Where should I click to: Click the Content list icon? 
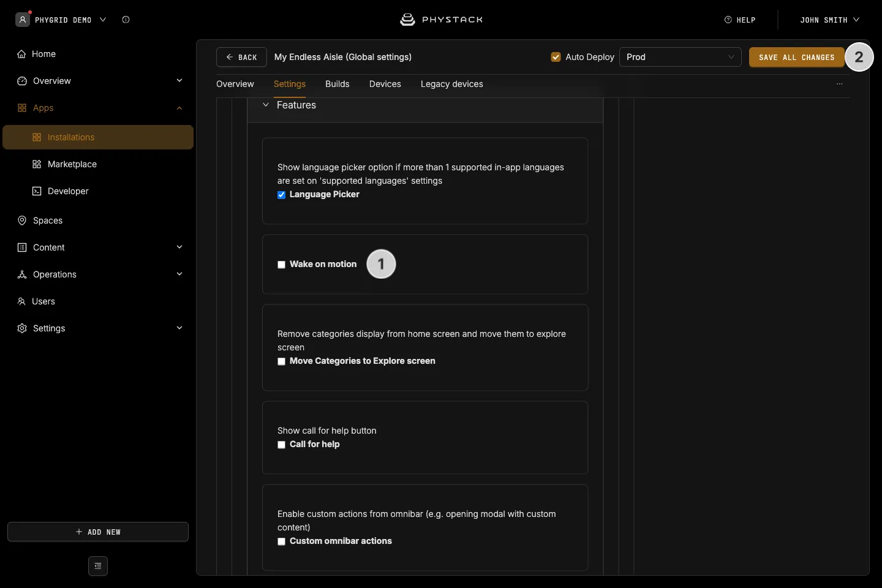pyautogui.click(x=22, y=247)
